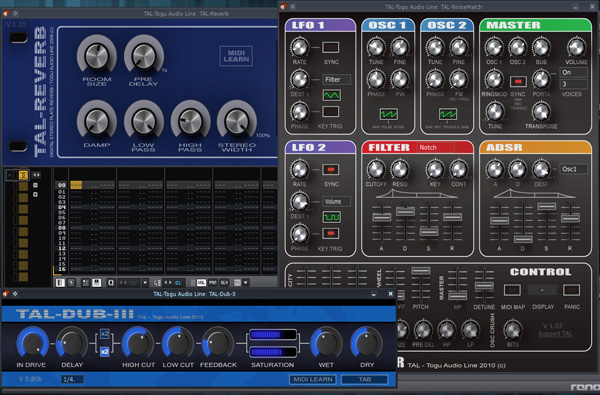The width and height of the screenshot is (600, 395).
Task: Click the second icon in pattern toolbar
Action: click(x=72, y=283)
